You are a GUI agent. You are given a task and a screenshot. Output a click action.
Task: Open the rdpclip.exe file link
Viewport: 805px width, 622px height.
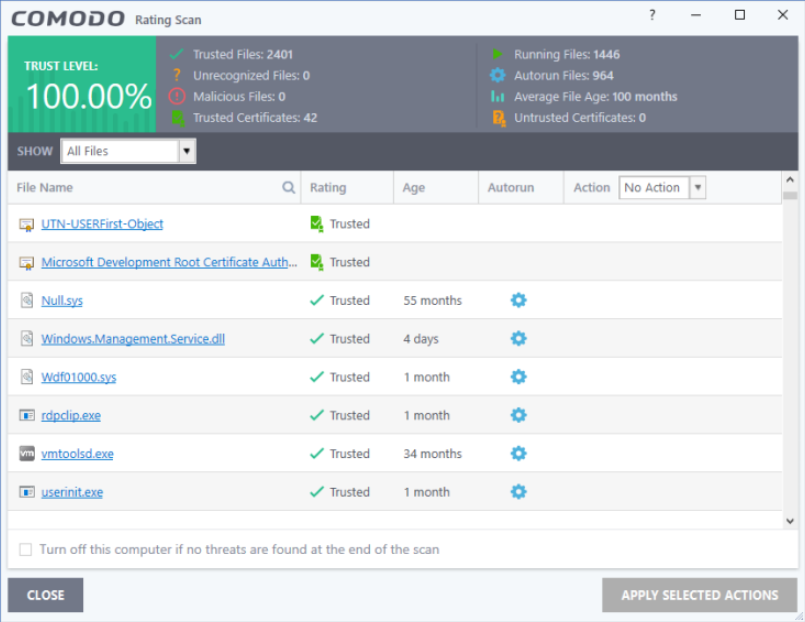tap(71, 416)
